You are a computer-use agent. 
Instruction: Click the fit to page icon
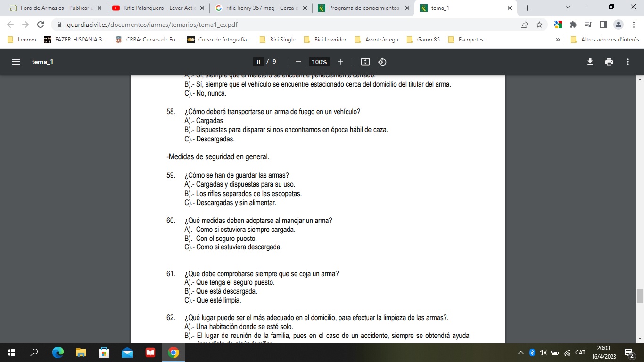coord(365,62)
